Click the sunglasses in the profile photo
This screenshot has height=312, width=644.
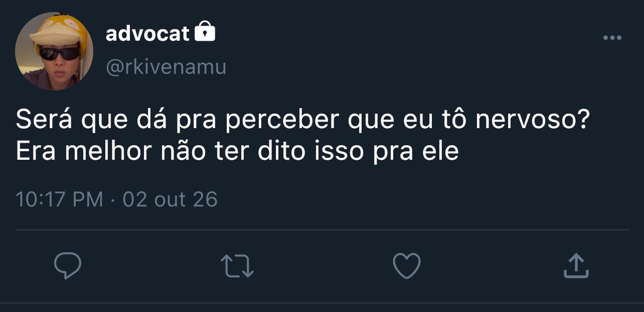(60, 54)
